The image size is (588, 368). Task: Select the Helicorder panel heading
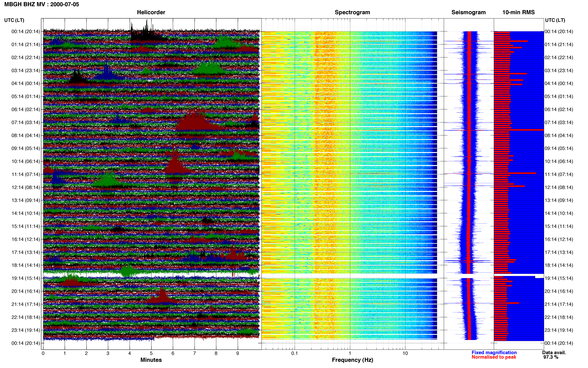pyautogui.click(x=151, y=12)
